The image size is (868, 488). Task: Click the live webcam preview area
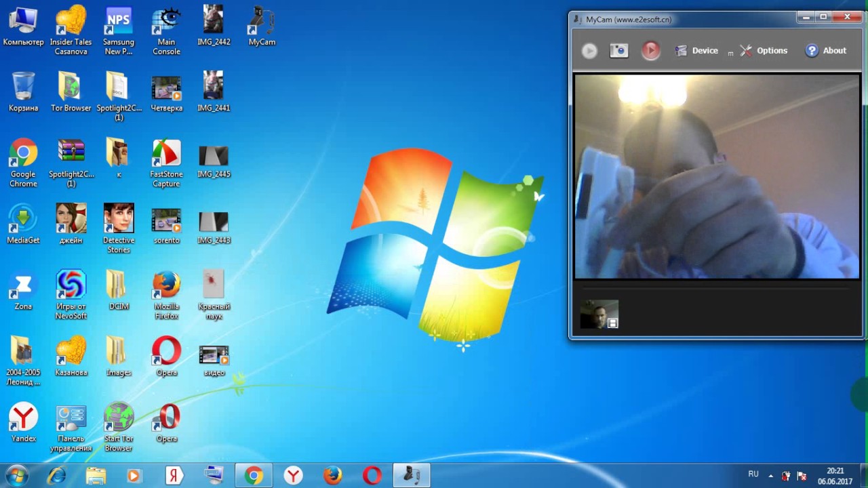pos(717,176)
